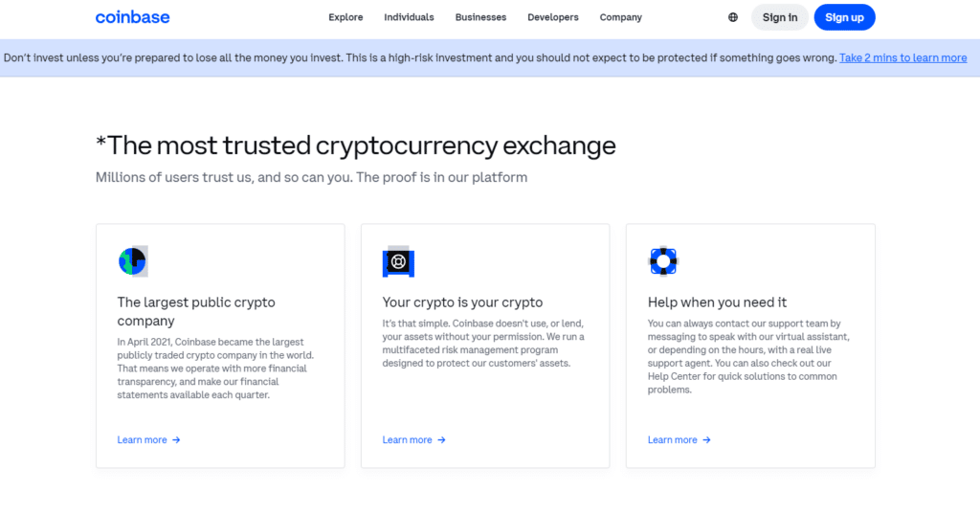Click the Don't invest unless you're prepared warning text
Viewport: 980px width, 514px height.
coord(420,58)
